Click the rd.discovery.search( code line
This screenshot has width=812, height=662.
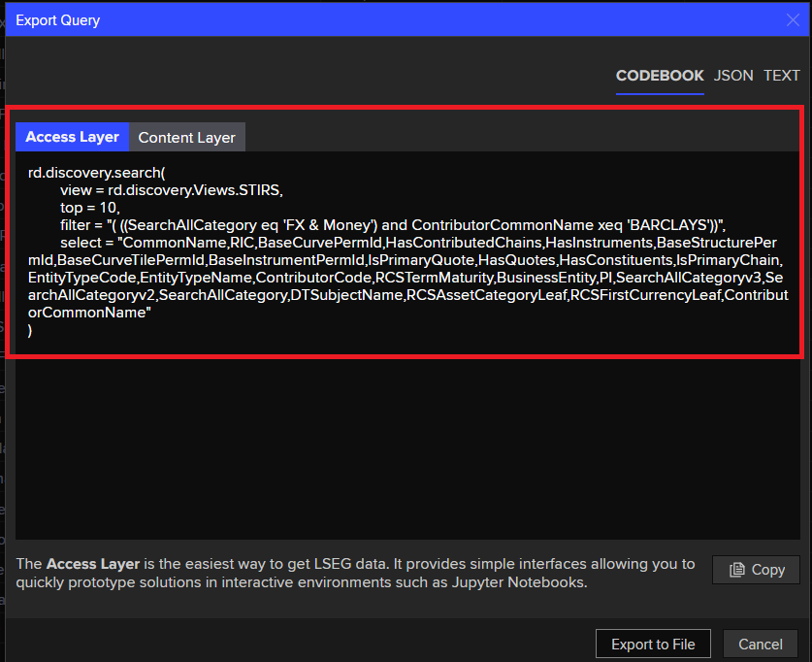97,173
